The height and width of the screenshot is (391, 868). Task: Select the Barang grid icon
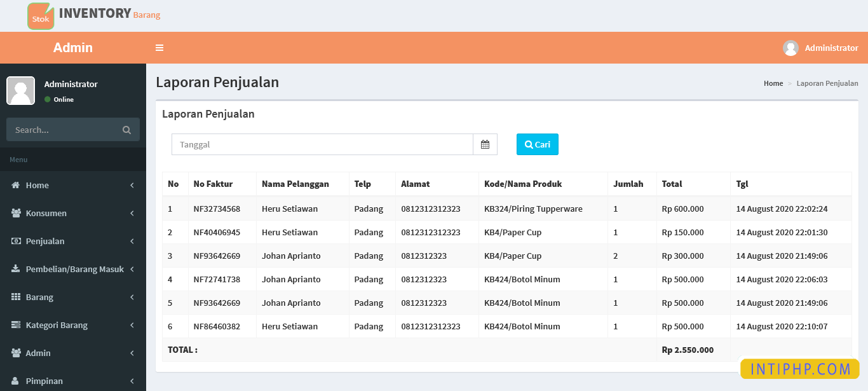point(15,297)
